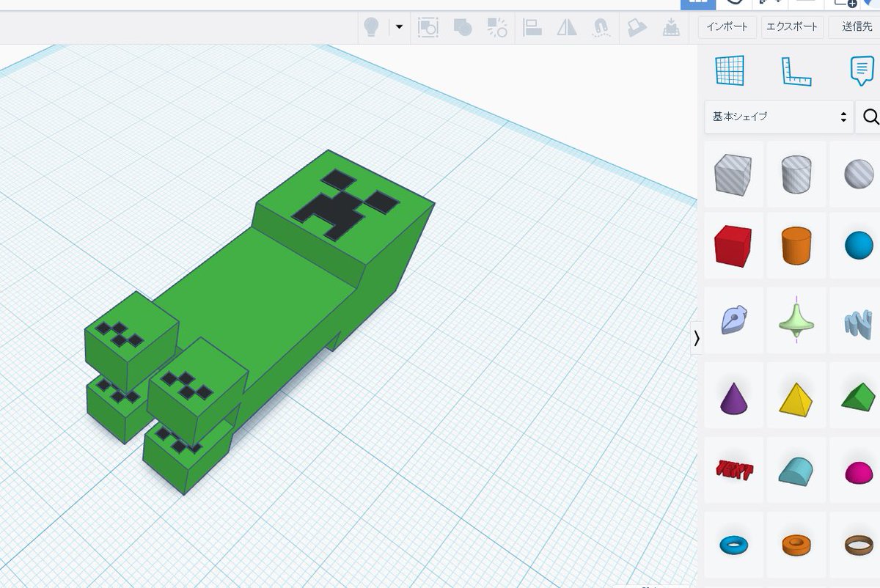Image resolution: width=880 pixels, height=588 pixels.
Task: Click the Cruise magnet icon
Action: (x=601, y=28)
